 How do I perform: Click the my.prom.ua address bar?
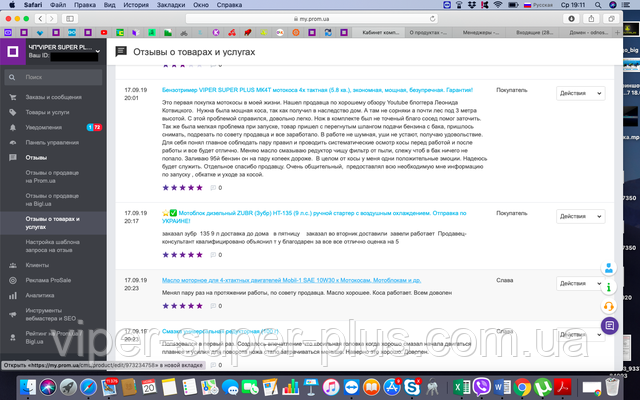pos(311,19)
